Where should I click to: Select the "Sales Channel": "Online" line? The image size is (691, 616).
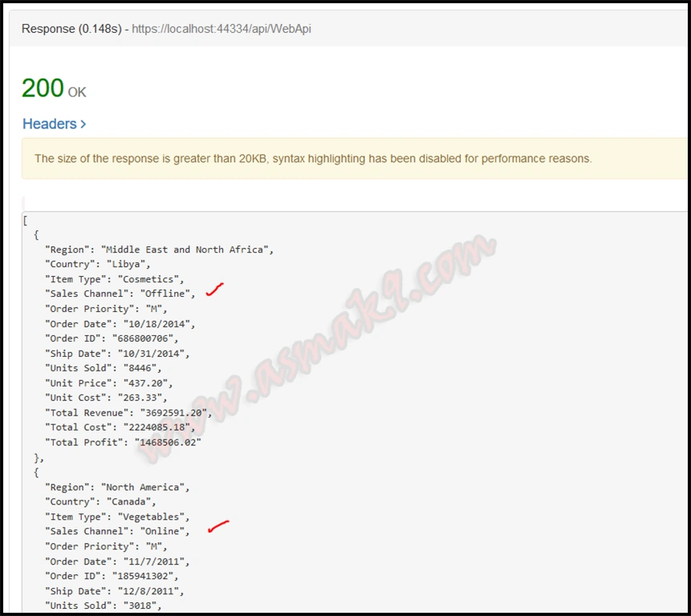pos(117,532)
